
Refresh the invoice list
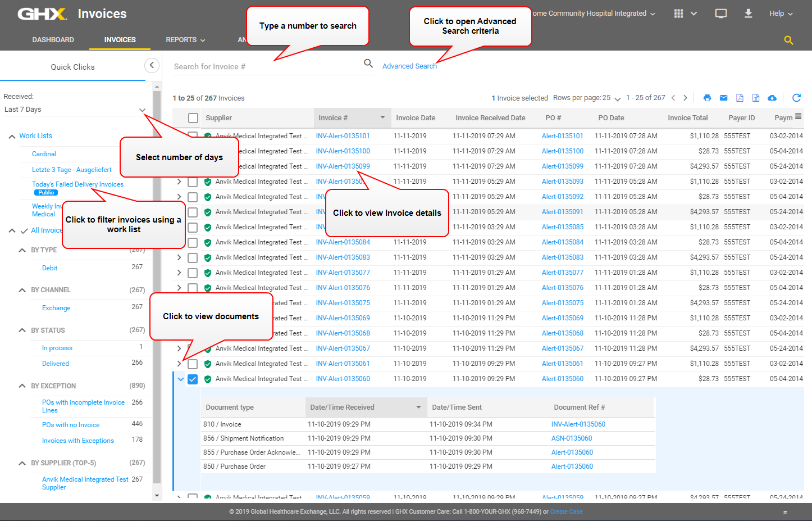(796, 98)
